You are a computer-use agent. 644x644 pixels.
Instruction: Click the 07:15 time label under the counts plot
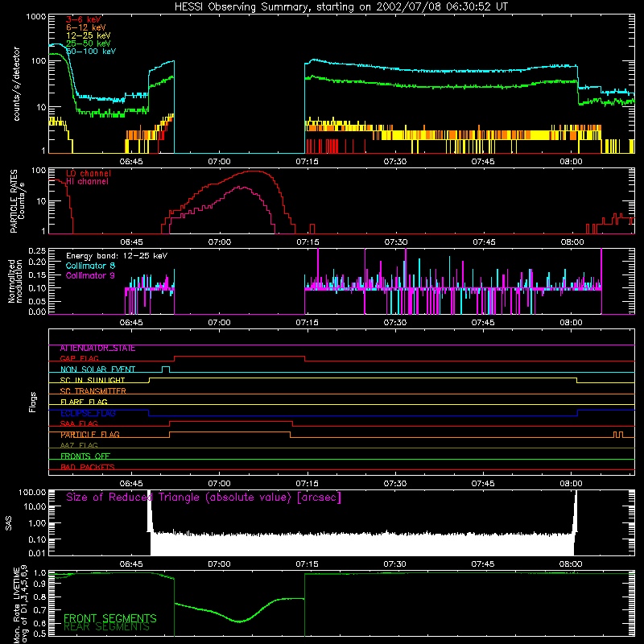[308, 162]
